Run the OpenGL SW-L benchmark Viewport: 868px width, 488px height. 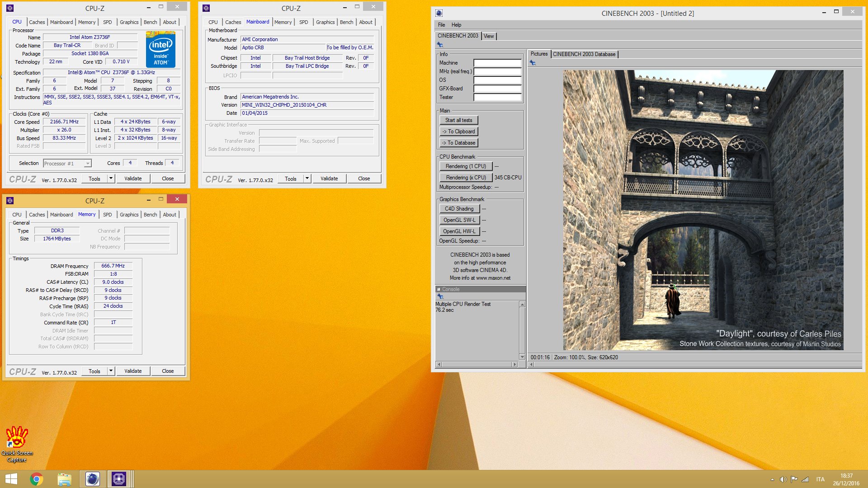[x=459, y=220]
